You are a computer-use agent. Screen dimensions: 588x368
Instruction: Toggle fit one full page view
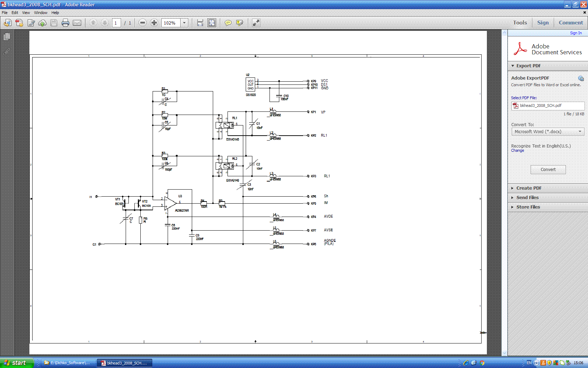(212, 23)
